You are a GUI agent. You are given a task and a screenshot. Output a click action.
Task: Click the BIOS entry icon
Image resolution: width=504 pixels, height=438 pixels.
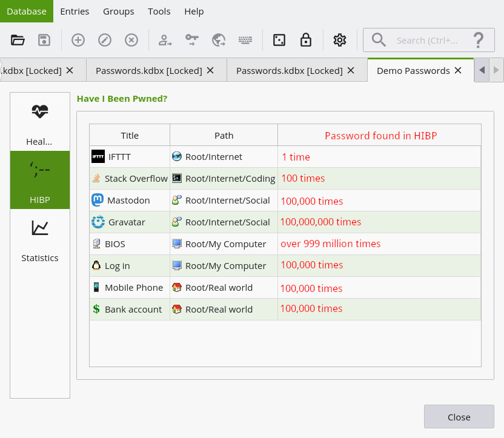point(96,244)
